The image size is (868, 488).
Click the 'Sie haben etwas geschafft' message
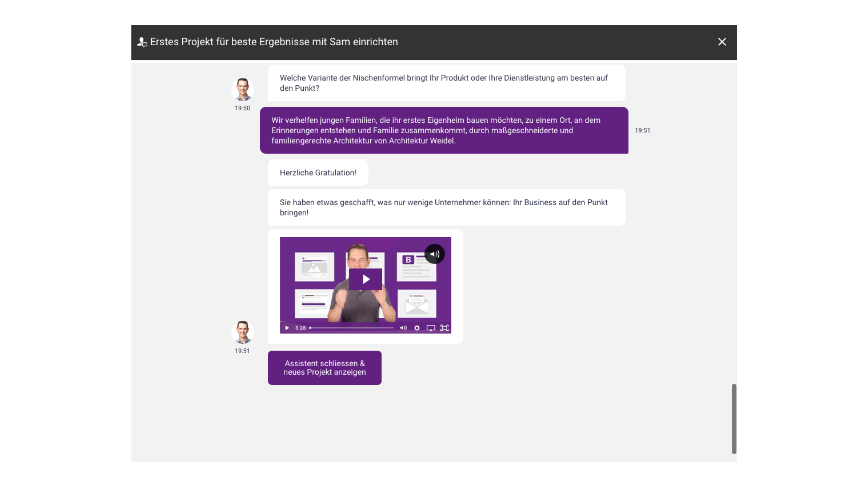[446, 207]
